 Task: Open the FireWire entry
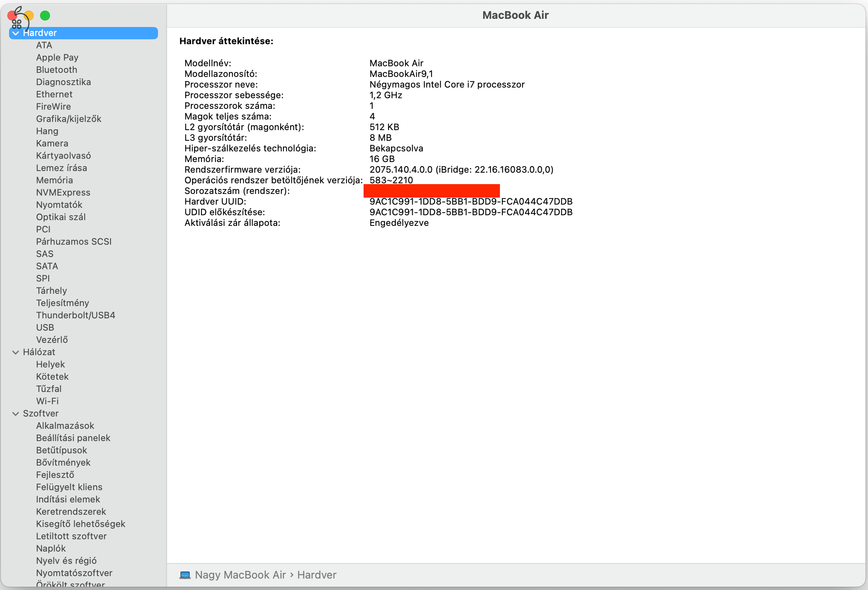click(x=53, y=107)
